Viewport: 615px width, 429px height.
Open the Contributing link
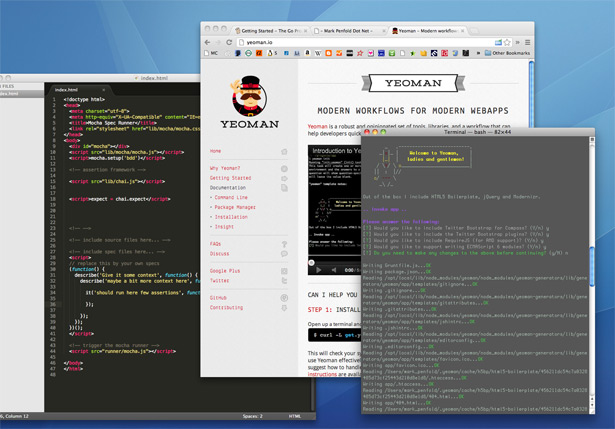226,308
